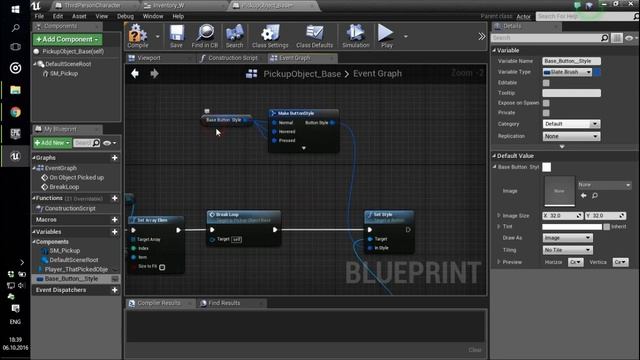Open parent class Actor link

[523, 16]
